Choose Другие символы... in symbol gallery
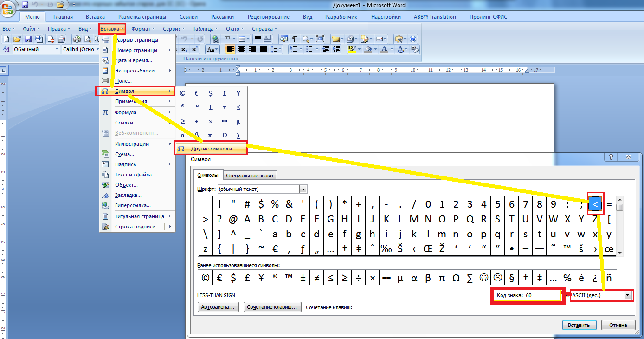 211,149
